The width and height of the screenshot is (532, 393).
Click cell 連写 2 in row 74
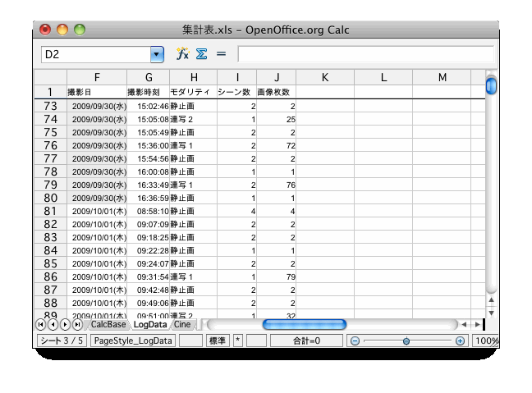click(x=194, y=119)
